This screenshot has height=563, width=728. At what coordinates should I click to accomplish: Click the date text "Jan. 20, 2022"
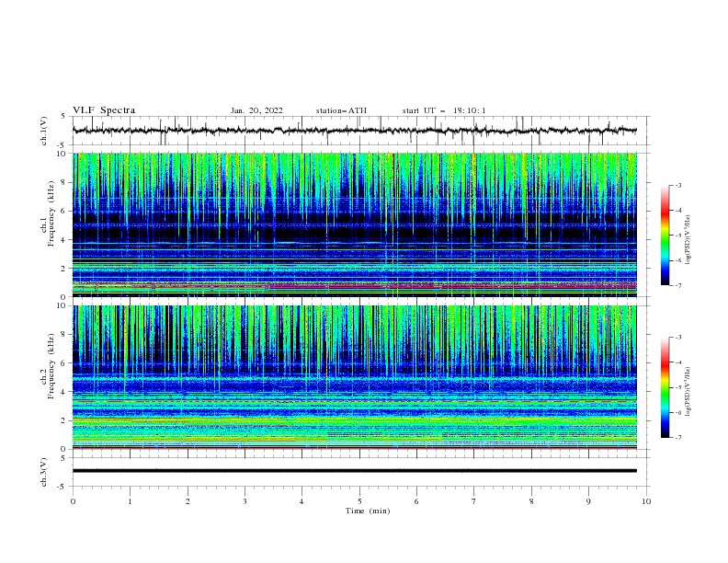point(256,110)
